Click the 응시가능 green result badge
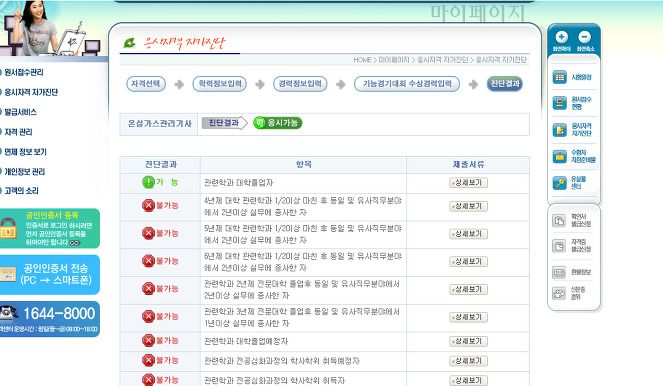663x386 pixels. 278,123
